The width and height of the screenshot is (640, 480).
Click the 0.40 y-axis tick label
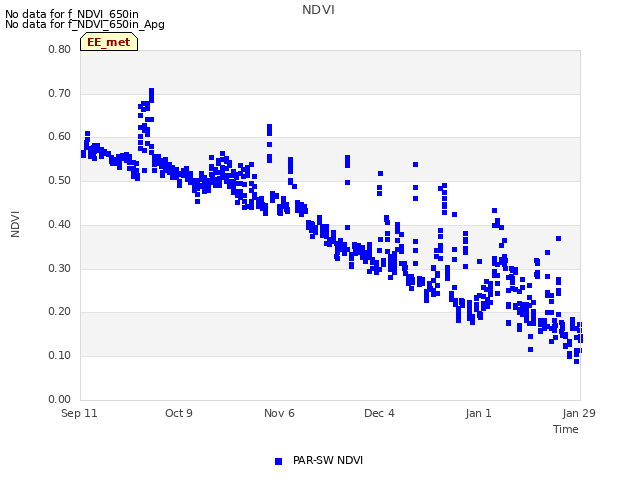click(60, 224)
